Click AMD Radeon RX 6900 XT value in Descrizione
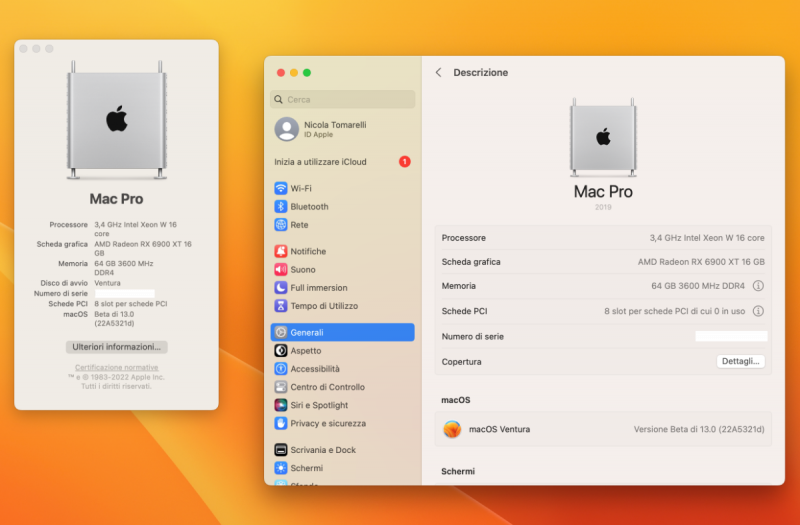This screenshot has width=800, height=525. point(701,262)
